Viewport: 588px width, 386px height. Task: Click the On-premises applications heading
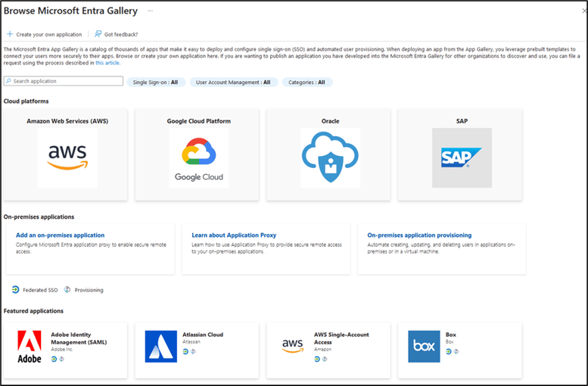click(39, 216)
